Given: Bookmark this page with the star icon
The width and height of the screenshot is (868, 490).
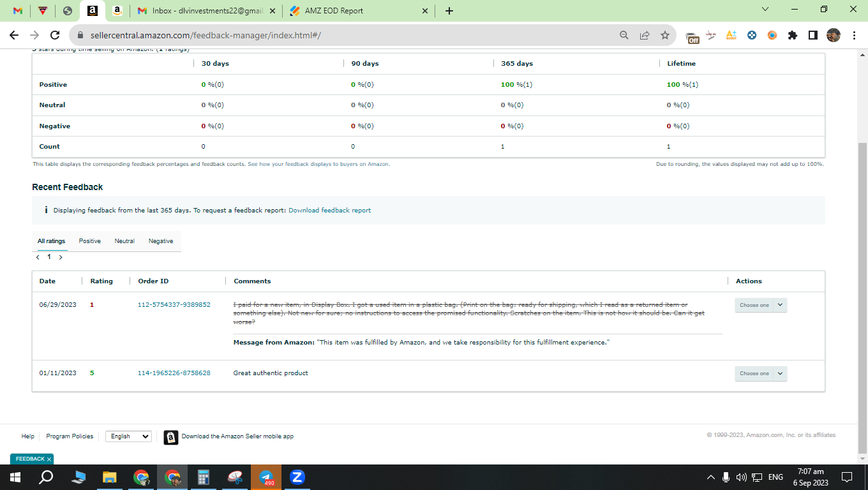Looking at the screenshot, I should coord(665,36).
